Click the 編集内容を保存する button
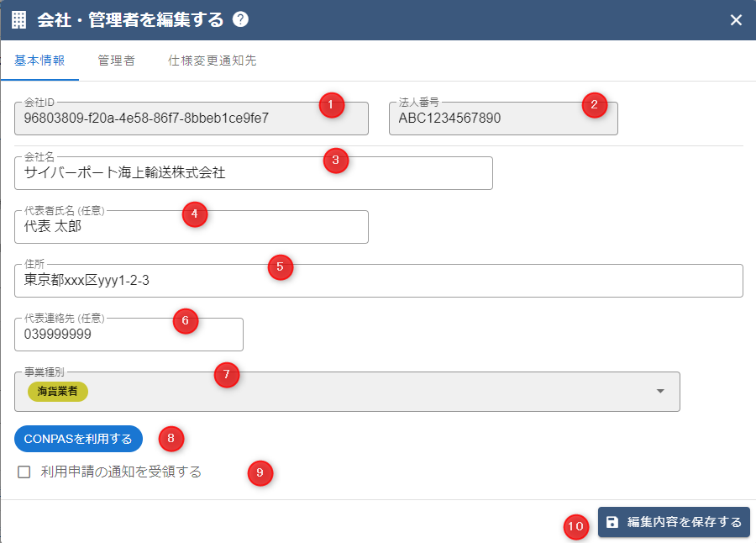 pyautogui.click(x=674, y=522)
